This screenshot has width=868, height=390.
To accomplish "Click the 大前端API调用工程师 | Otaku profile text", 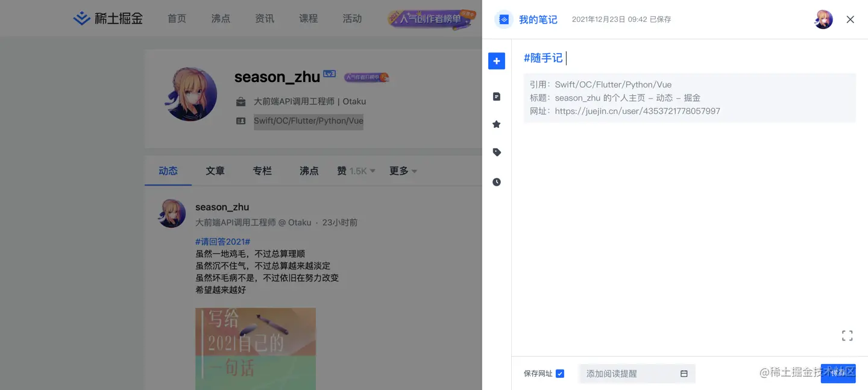I will (x=310, y=101).
